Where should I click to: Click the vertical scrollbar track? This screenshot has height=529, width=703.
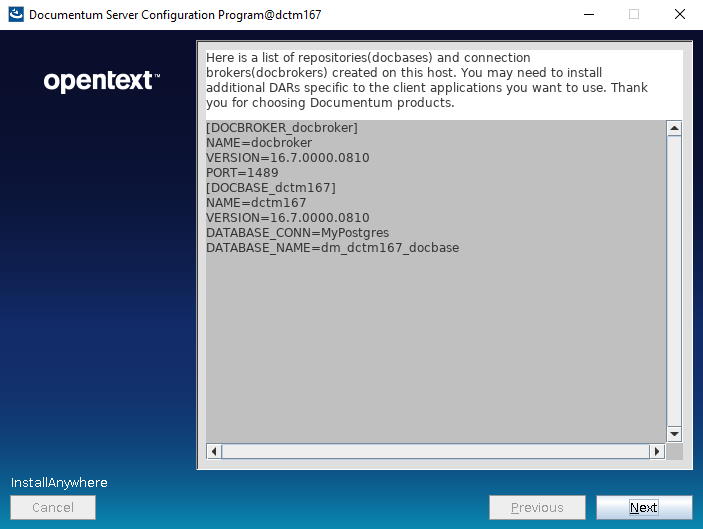coord(674,280)
